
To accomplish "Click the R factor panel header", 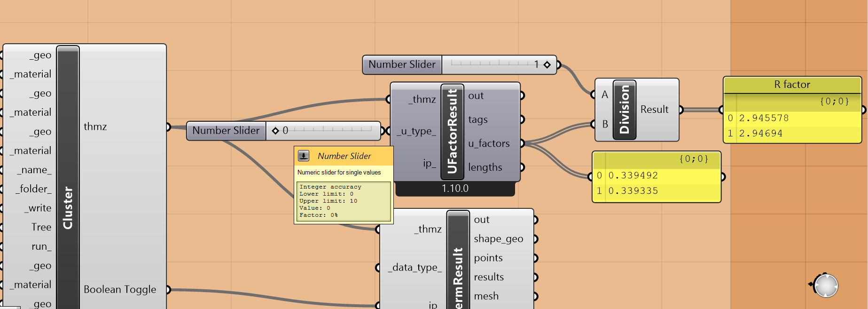I will pyautogui.click(x=792, y=85).
